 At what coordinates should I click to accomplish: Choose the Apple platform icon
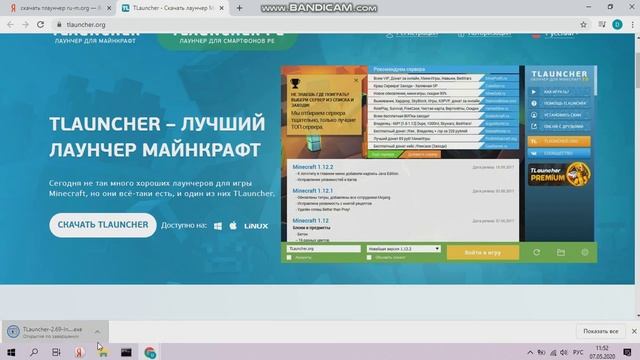(233, 225)
